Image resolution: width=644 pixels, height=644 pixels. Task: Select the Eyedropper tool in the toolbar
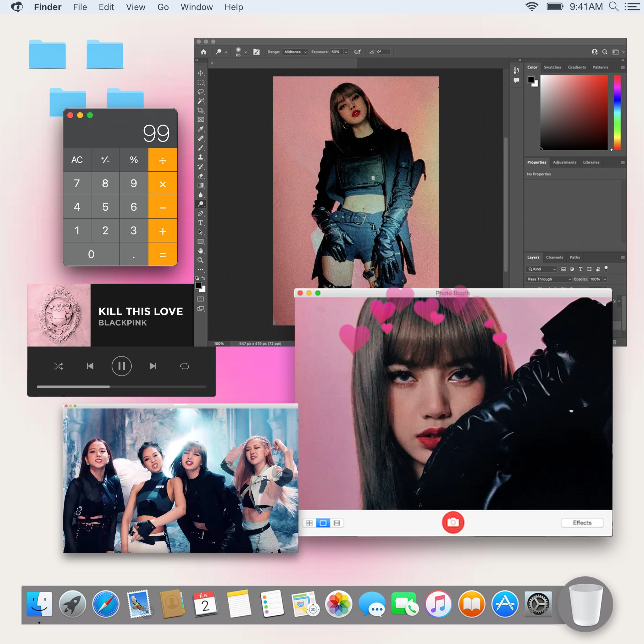[x=201, y=130]
